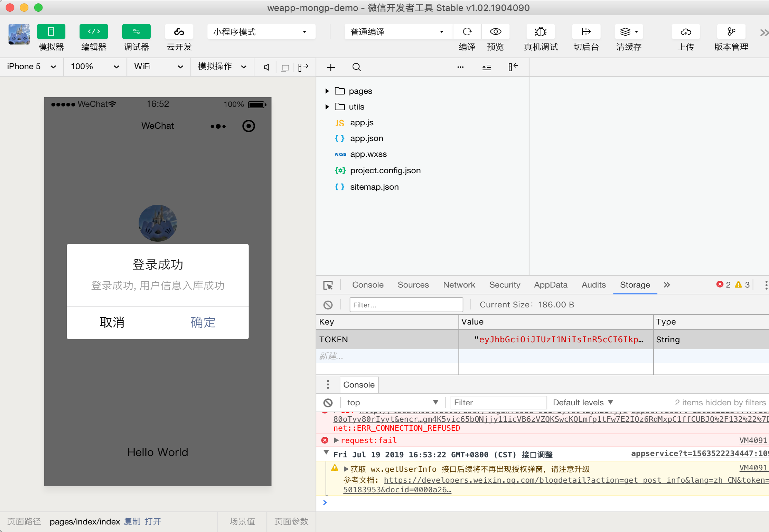
Task: Switch to the Network tab
Action: (459, 285)
